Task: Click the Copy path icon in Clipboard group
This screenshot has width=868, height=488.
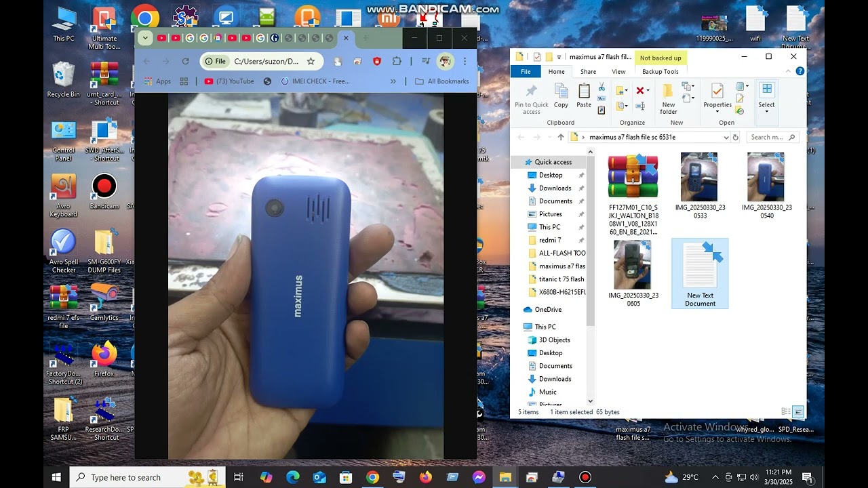Action: (x=601, y=98)
